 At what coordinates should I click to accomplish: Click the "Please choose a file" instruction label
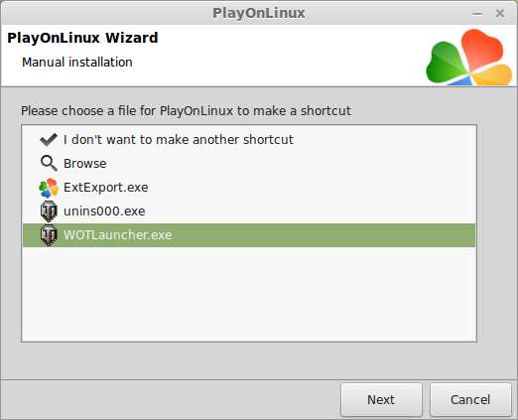click(x=186, y=111)
